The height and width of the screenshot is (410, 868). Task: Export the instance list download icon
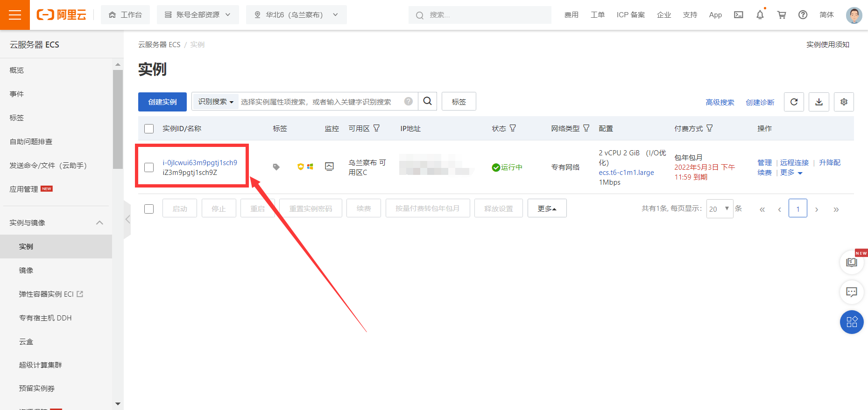pos(819,102)
